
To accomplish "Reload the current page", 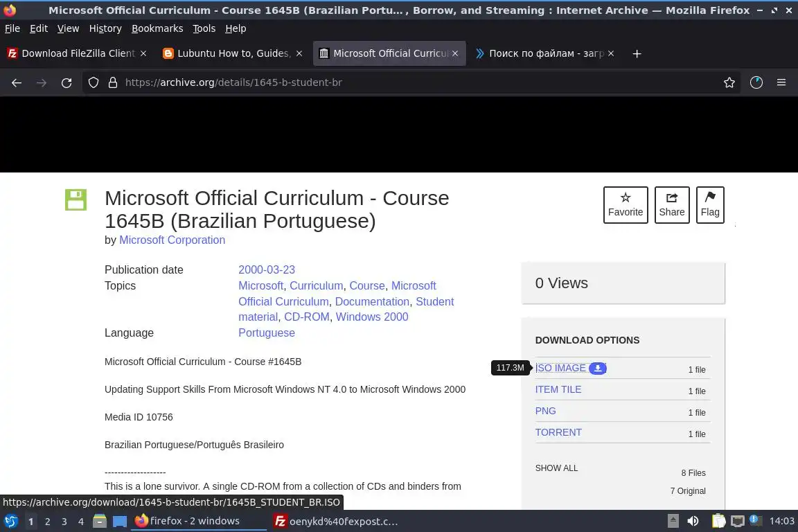I will coord(66,82).
